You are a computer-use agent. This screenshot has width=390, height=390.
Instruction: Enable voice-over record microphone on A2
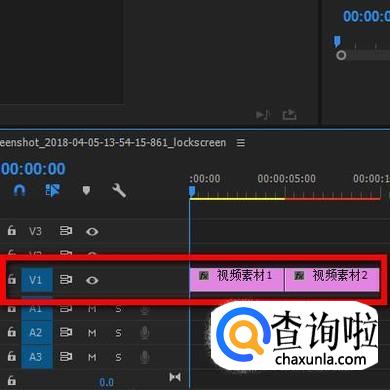pos(144,332)
